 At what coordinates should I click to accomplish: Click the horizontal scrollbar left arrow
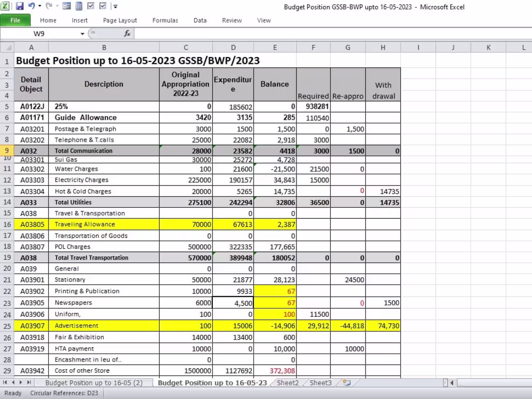tap(451, 383)
